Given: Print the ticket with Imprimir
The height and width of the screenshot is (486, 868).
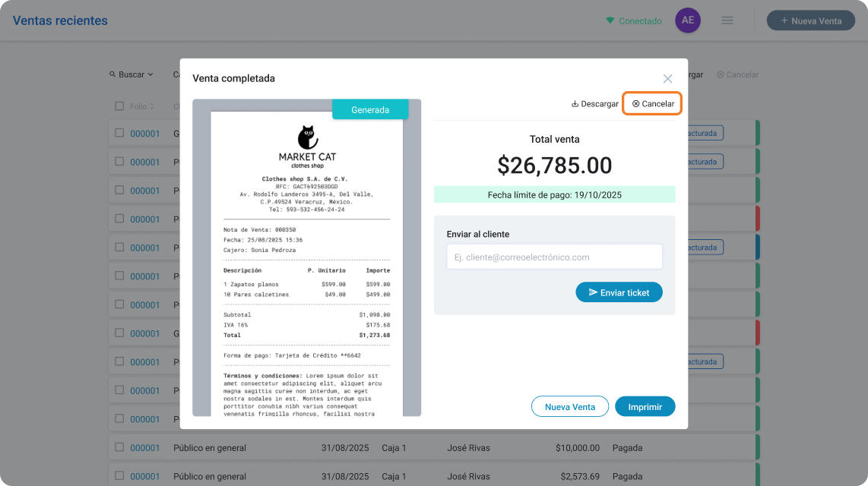Looking at the screenshot, I should click(x=645, y=407).
